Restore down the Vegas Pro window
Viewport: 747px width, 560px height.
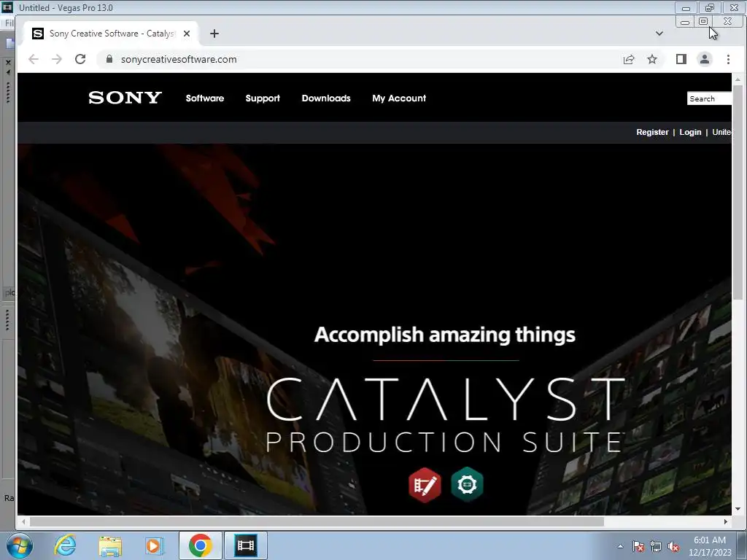[x=710, y=7]
